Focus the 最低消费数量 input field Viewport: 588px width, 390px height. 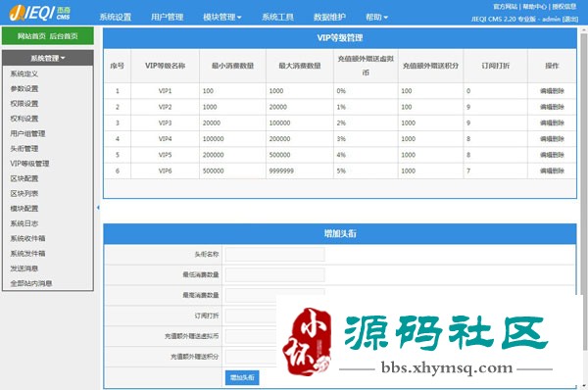point(274,275)
